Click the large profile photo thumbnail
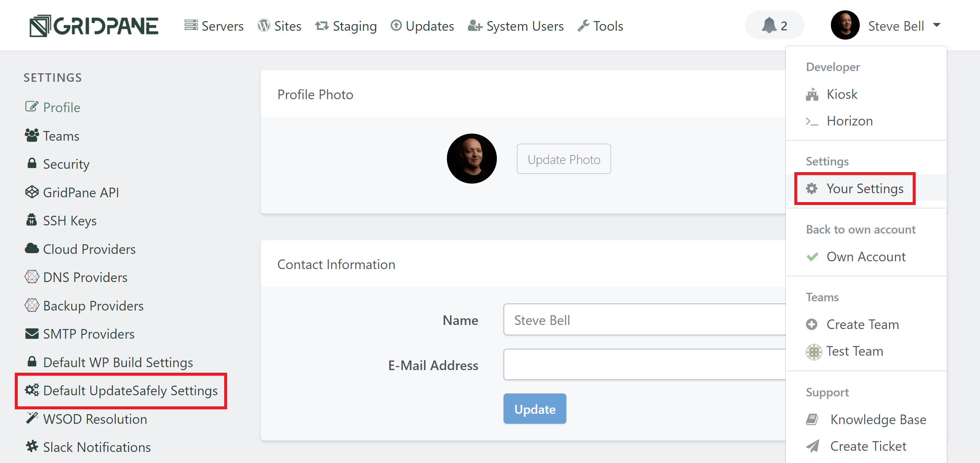980x463 pixels. click(471, 159)
